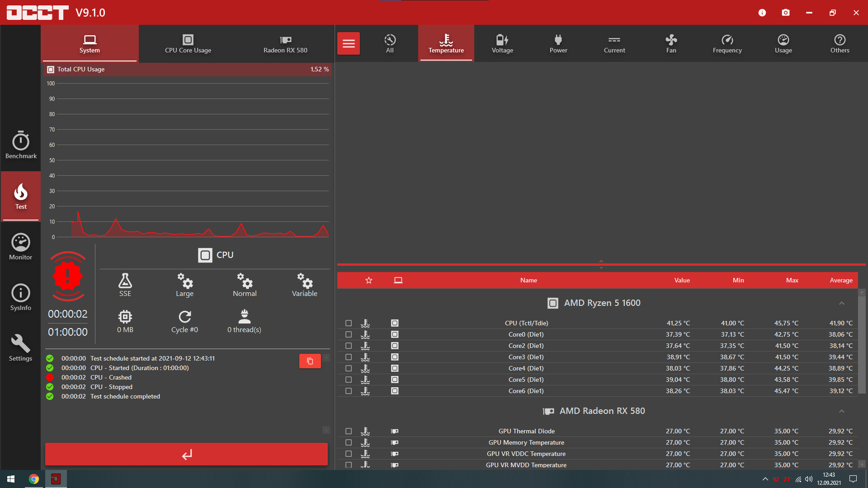Switch to the Power sensor tab
The image size is (868, 488).
(558, 43)
